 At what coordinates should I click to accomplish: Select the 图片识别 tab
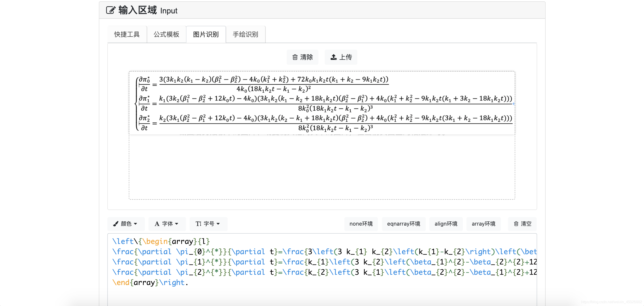206,34
